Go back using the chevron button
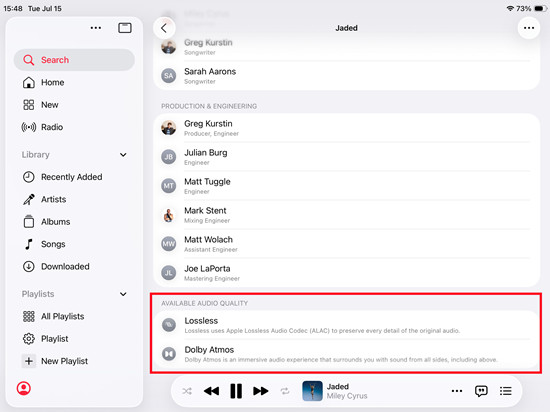Image resolution: width=550 pixels, height=412 pixels. [x=164, y=28]
